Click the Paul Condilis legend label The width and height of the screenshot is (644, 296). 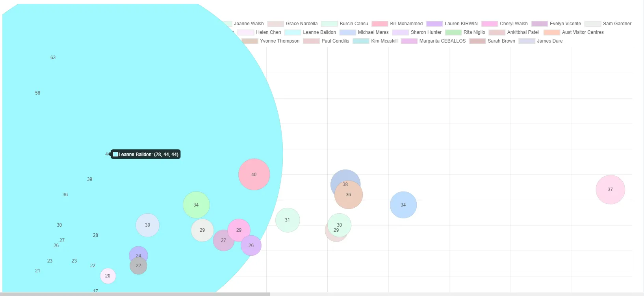click(x=335, y=41)
